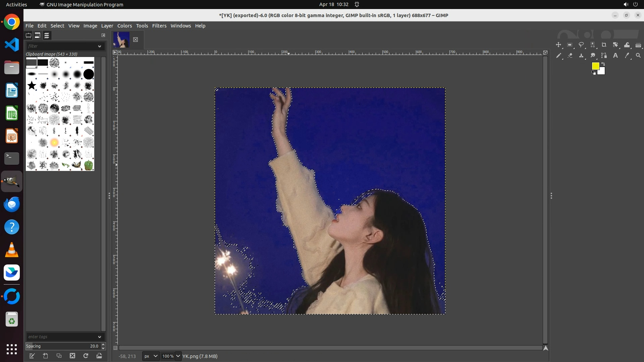The image size is (644, 362).
Task: Click the Refresh brushes icon
Action: pyautogui.click(x=86, y=356)
